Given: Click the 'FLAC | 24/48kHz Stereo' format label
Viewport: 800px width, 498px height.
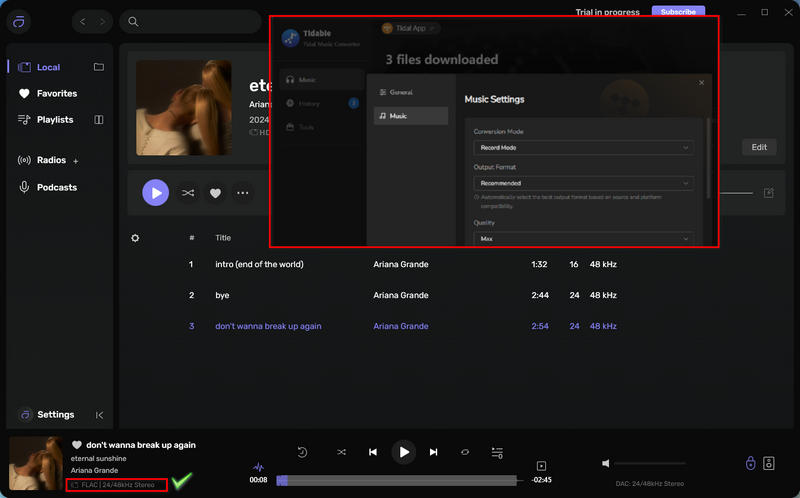Looking at the screenshot, I should tap(117, 485).
